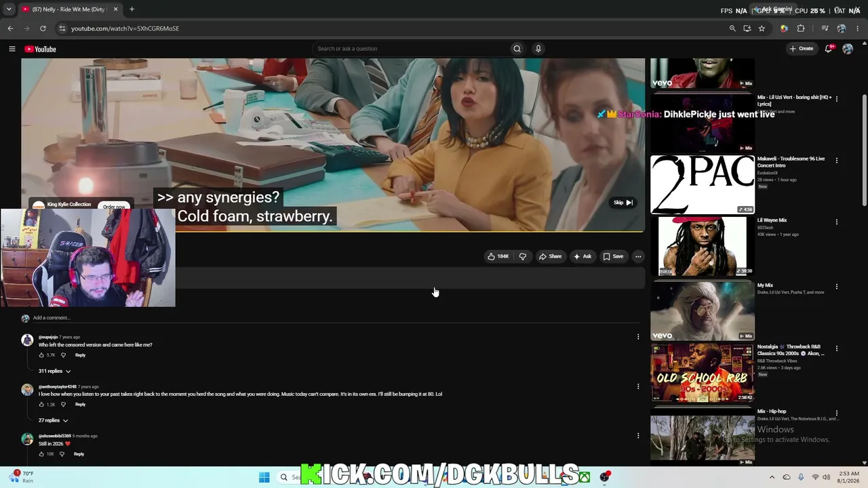Open menu for Lil Uzi Vert mix
Viewport: 868px width, 488px height.
(x=837, y=99)
